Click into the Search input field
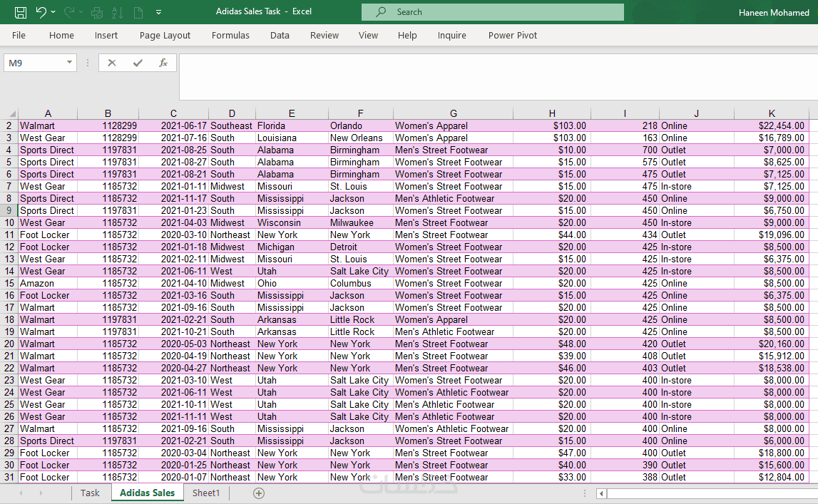 493,12
